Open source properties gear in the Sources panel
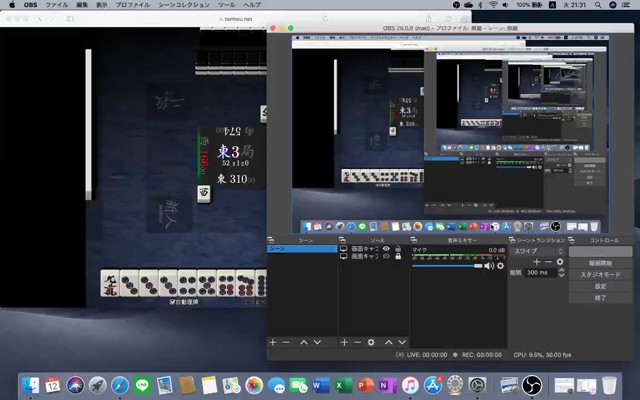 coord(371,342)
